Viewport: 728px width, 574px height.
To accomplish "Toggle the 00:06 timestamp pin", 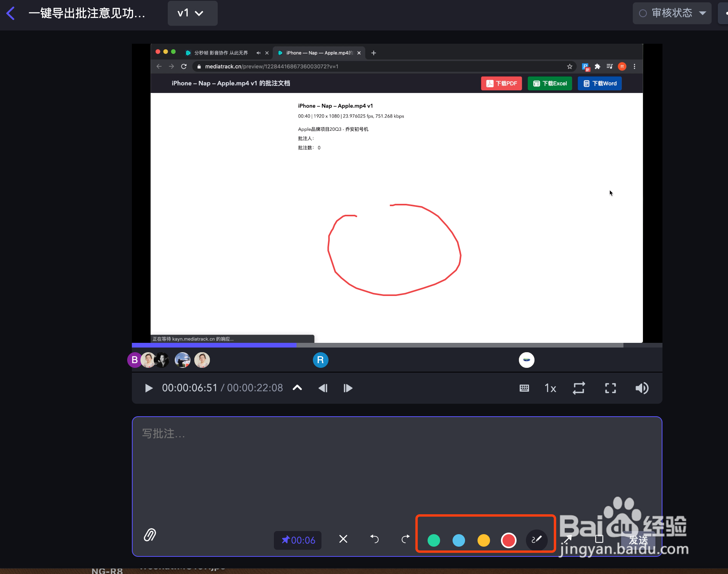I will 298,540.
